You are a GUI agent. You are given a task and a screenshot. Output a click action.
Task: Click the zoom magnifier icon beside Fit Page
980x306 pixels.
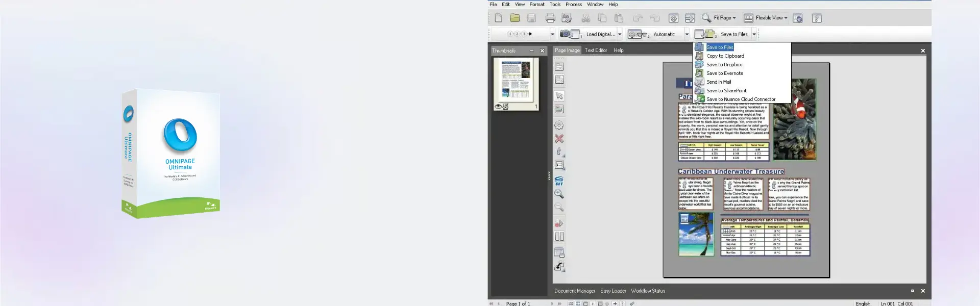point(706,18)
